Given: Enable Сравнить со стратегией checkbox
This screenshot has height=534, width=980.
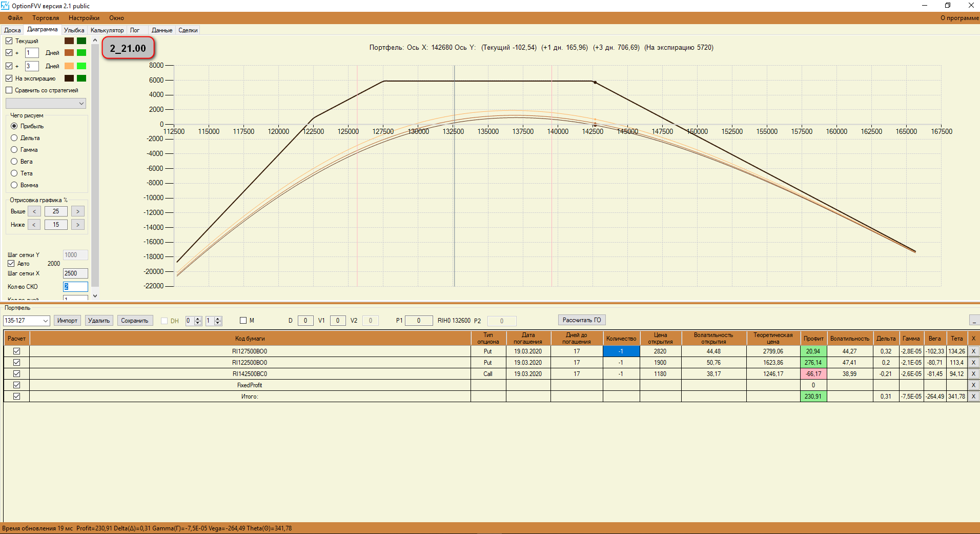Looking at the screenshot, I should point(9,90).
